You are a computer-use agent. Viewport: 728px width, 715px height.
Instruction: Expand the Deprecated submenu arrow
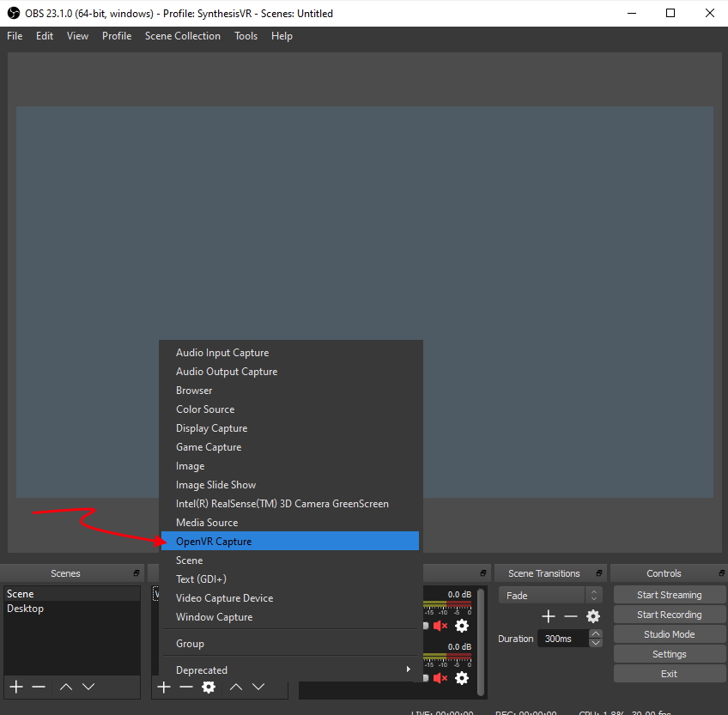click(x=408, y=669)
